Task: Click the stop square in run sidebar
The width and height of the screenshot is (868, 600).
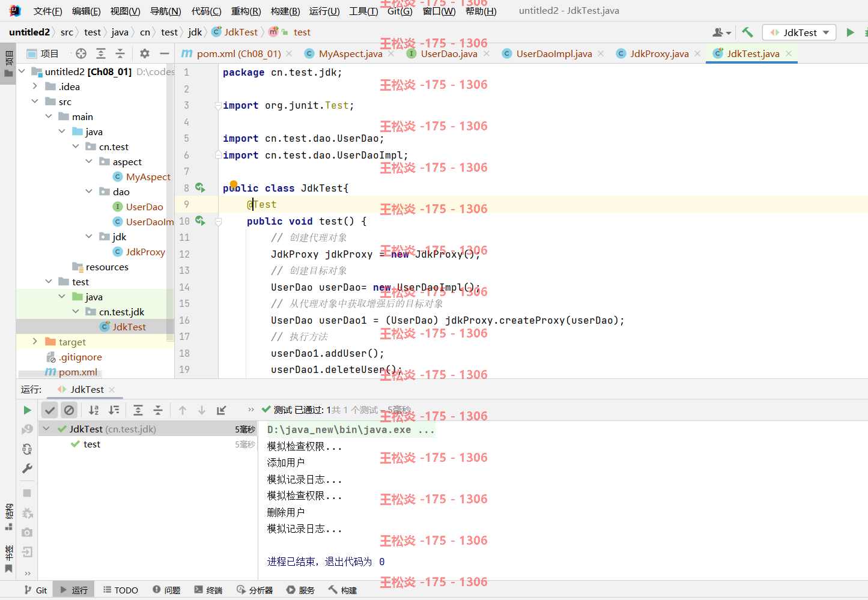Action: point(27,493)
